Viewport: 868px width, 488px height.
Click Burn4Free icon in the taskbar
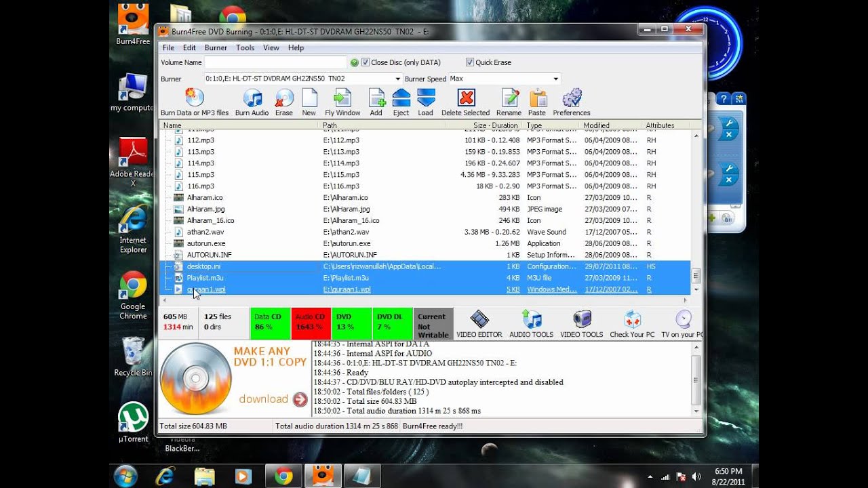point(323,476)
